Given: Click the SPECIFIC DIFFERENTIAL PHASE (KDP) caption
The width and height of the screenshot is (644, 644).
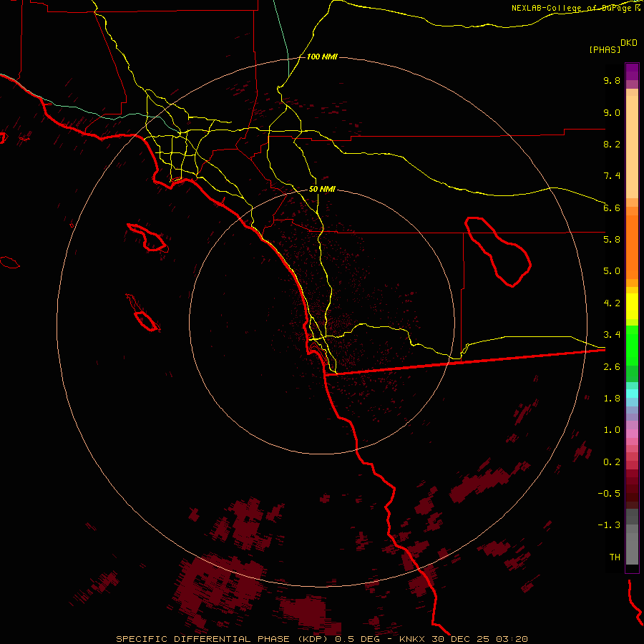Looking at the screenshot, I should point(223,639).
